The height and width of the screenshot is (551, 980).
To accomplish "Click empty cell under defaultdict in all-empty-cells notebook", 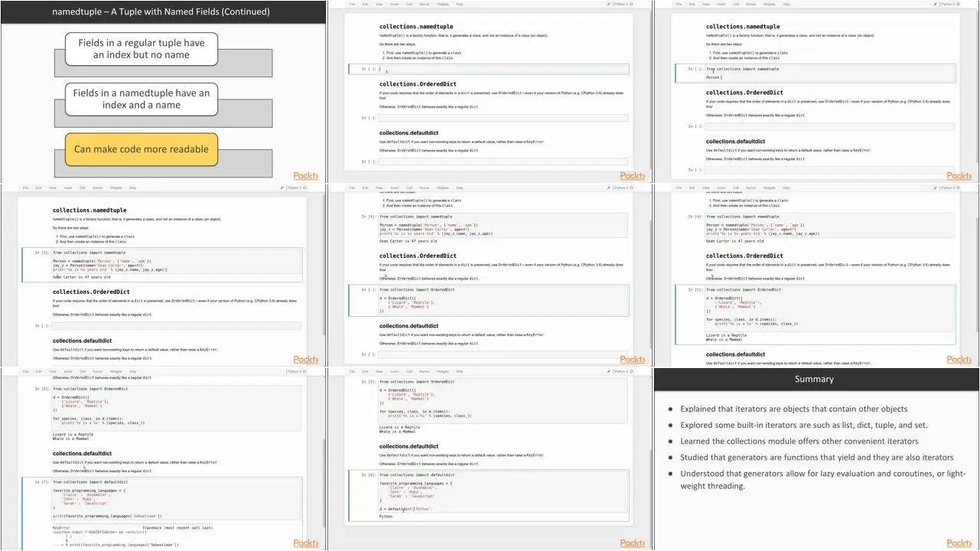I will click(x=503, y=161).
